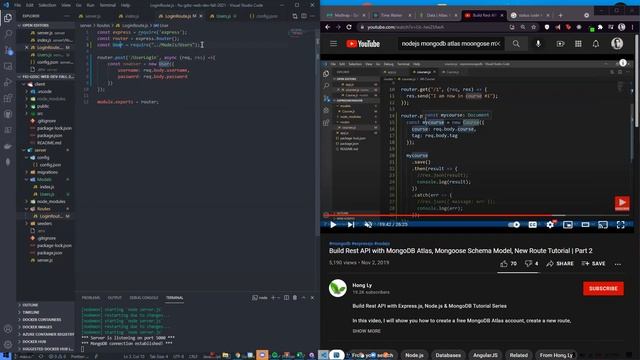Open the Docker view in VS Code activity bar
Image resolution: width=640 pixels, height=360 pixels.
8,146
